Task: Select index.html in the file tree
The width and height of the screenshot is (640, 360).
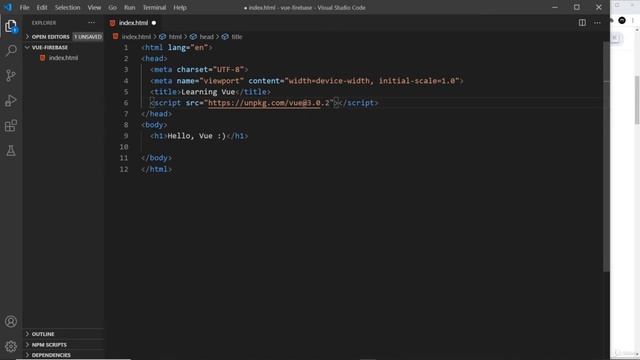Action: tap(63, 58)
